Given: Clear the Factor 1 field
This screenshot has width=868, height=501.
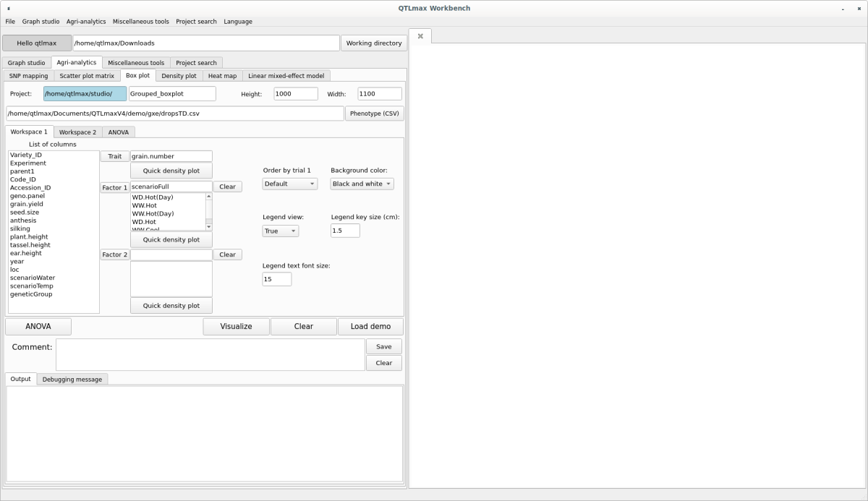Looking at the screenshot, I should (x=227, y=187).
